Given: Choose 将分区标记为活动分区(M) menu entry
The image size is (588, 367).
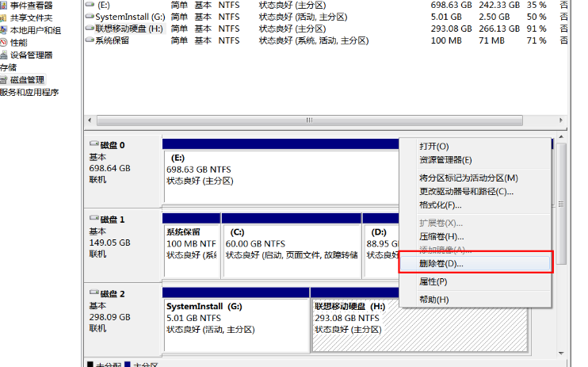Looking at the screenshot, I should 475,178.
